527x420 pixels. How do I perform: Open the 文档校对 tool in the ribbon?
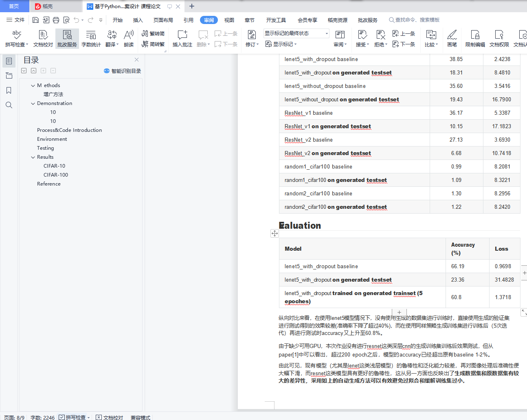click(x=43, y=39)
